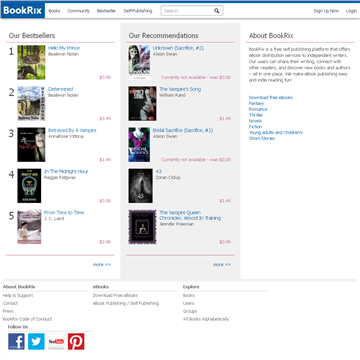Click the BookRix logo

(x=23, y=11)
